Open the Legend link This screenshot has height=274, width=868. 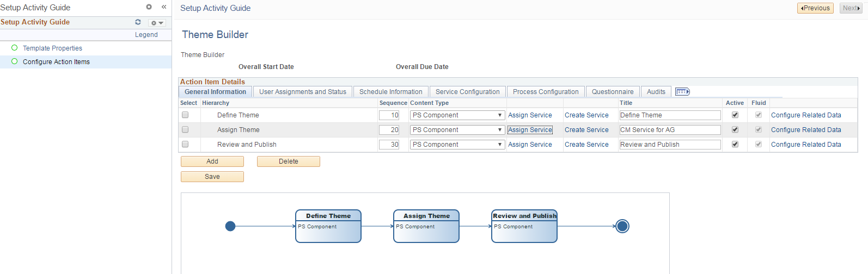[x=146, y=35]
